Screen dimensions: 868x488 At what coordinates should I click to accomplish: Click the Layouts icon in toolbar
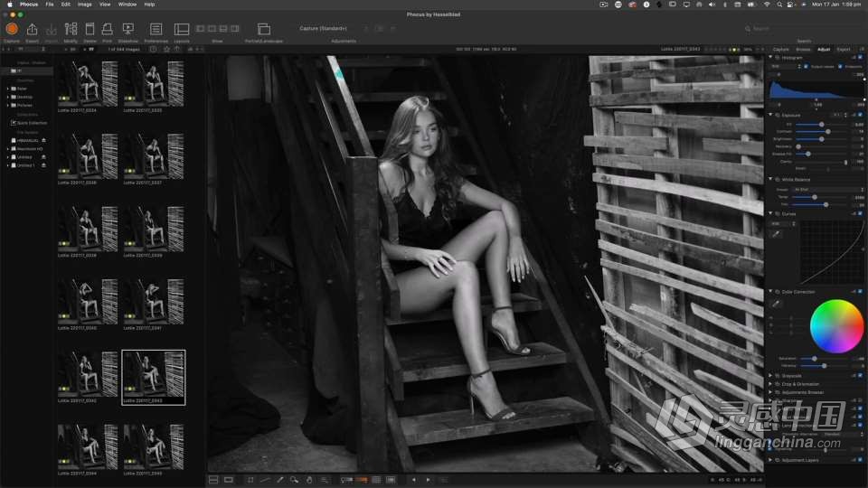click(182, 30)
